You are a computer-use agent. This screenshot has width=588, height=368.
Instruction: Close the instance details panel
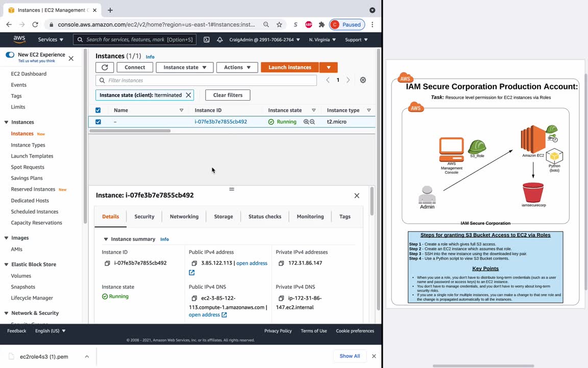(357, 196)
